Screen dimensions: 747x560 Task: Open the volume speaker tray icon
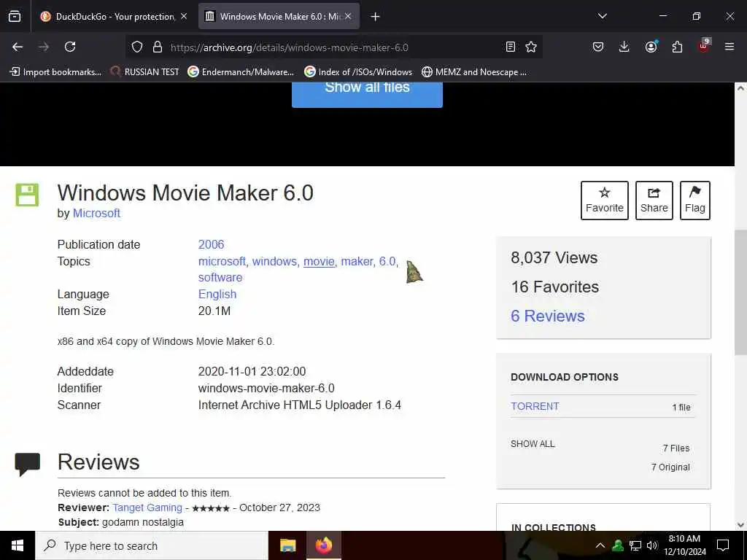pos(652,545)
